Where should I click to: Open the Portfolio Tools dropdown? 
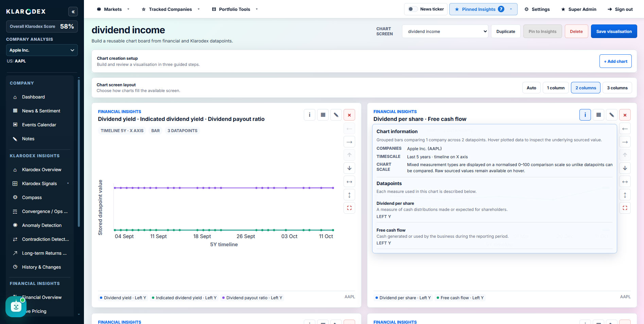pyautogui.click(x=234, y=9)
